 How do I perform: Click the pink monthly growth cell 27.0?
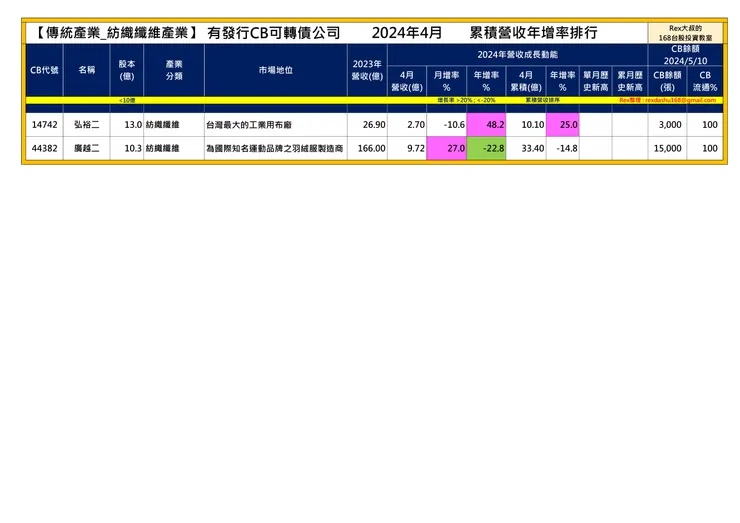(x=446, y=148)
